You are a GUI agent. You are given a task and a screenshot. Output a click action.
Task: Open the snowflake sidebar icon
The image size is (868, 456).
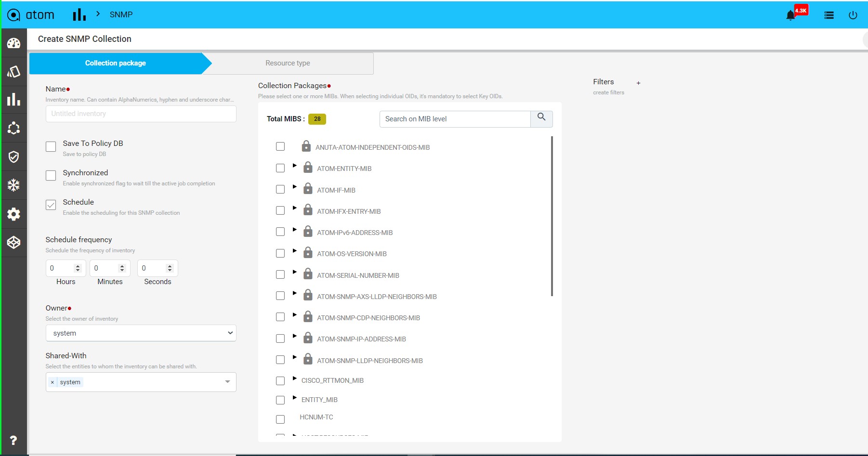click(14, 185)
